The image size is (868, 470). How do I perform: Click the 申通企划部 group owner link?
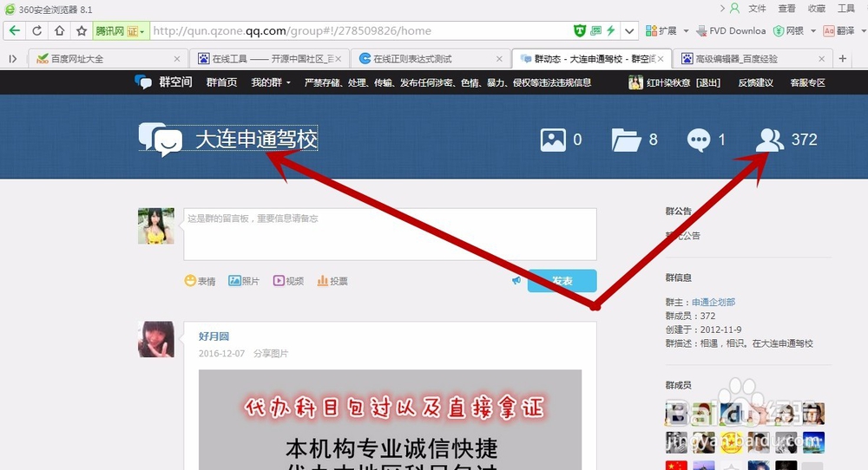(713, 302)
